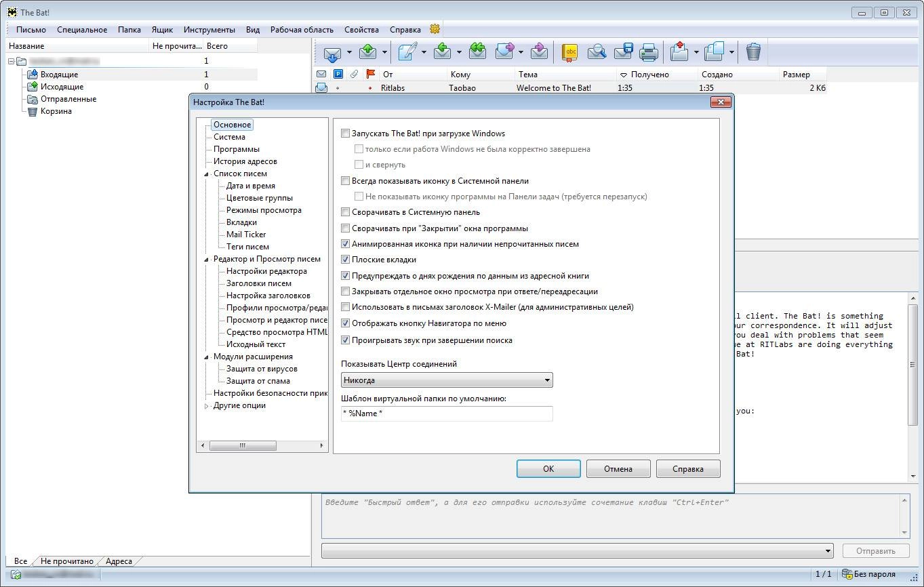
Task: Click the Исходящие outbox folder icon
Action: tap(32, 86)
